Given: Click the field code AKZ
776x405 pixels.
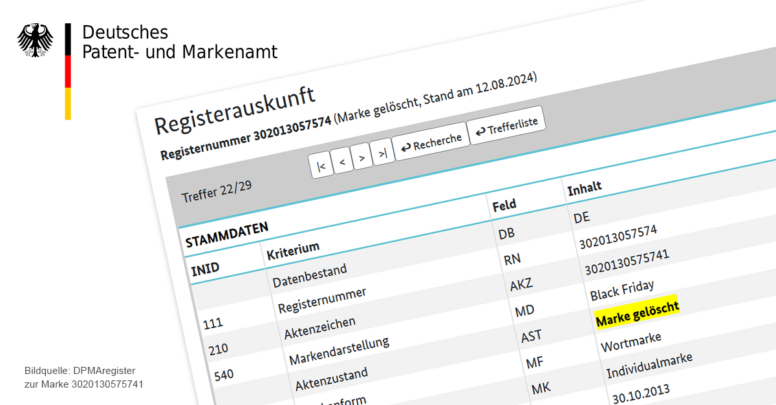Looking at the screenshot, I should 521,285.
